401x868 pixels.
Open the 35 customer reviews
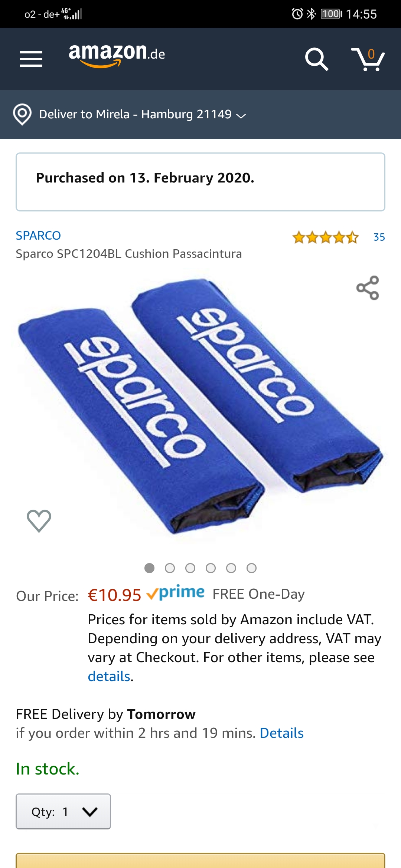point(379,237)
